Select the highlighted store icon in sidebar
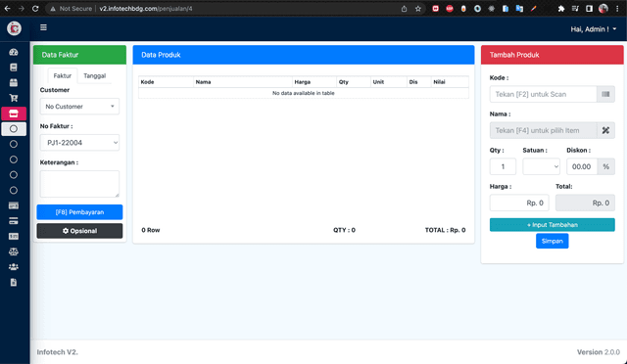This screenshot has height=364, width=627. pyautogui.click(x=14, y=114)
